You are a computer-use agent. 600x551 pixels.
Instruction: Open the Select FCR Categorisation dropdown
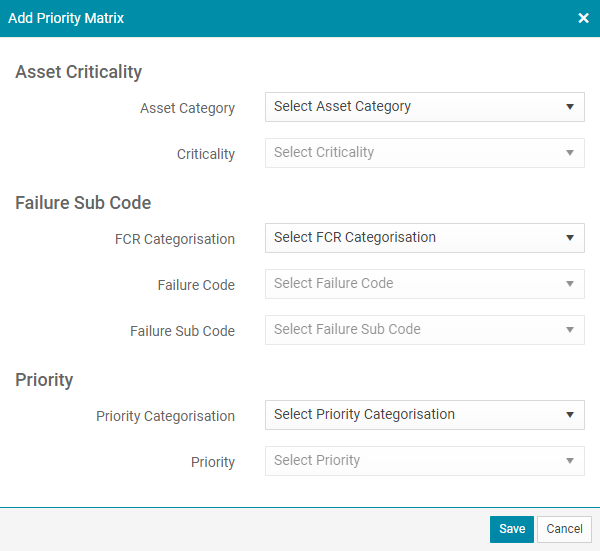[425, 238]
